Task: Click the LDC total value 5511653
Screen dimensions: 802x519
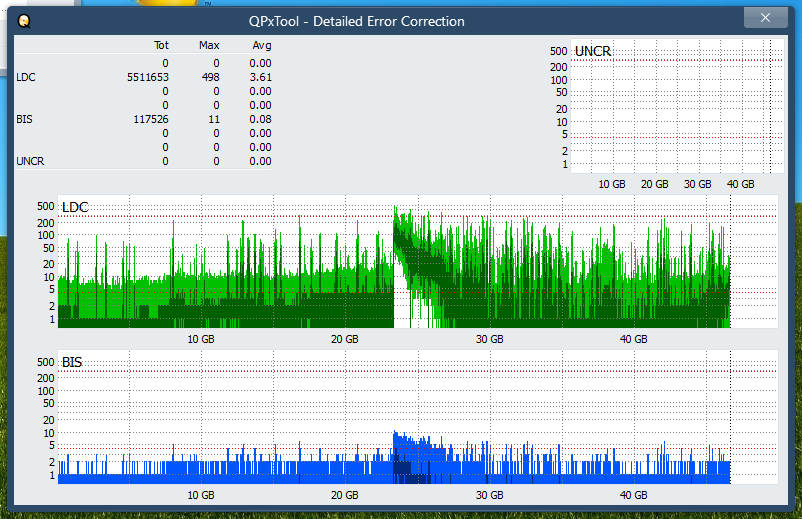Action: [x=148, y=77]
